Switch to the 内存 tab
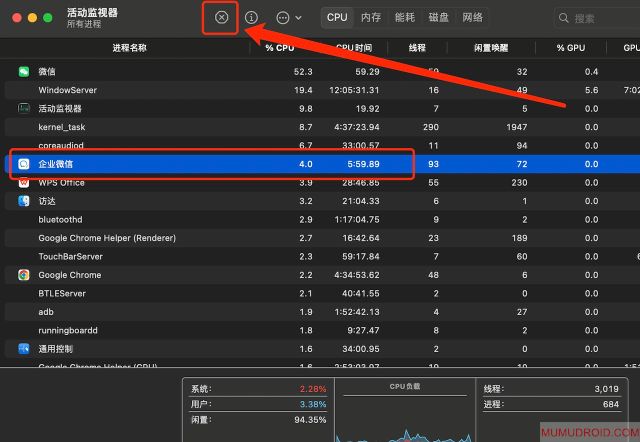 [371, 18]
